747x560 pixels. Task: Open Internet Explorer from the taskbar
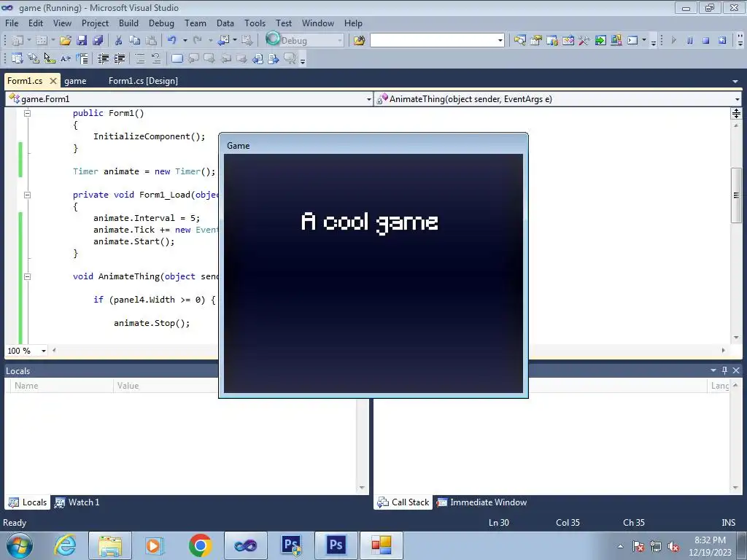[65, 545]
